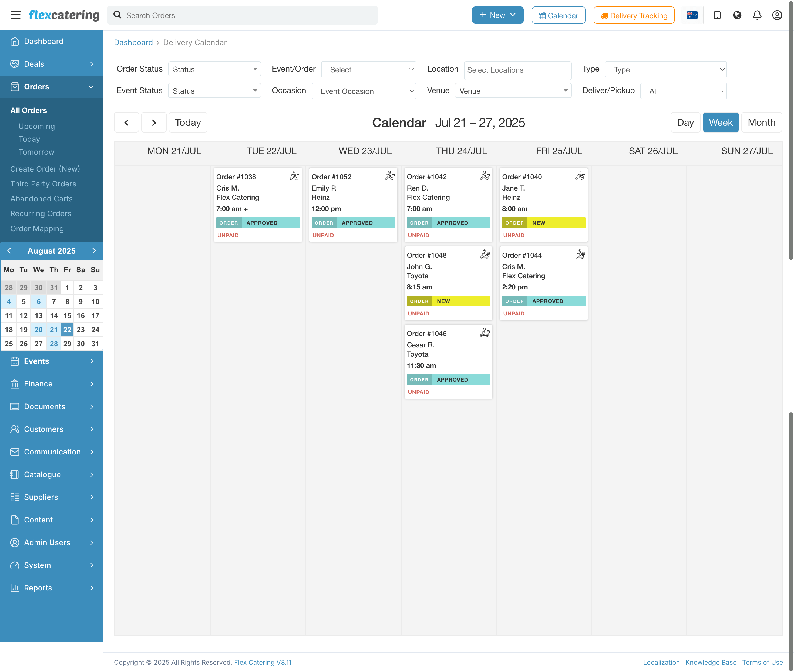This screenshot has height=672, width=794.
Task: Open the user account profile icon
Action: [777, 15]
